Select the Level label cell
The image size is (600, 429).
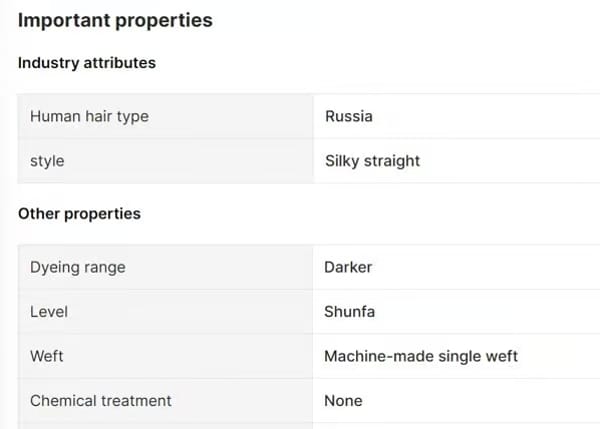coord(48,312)
